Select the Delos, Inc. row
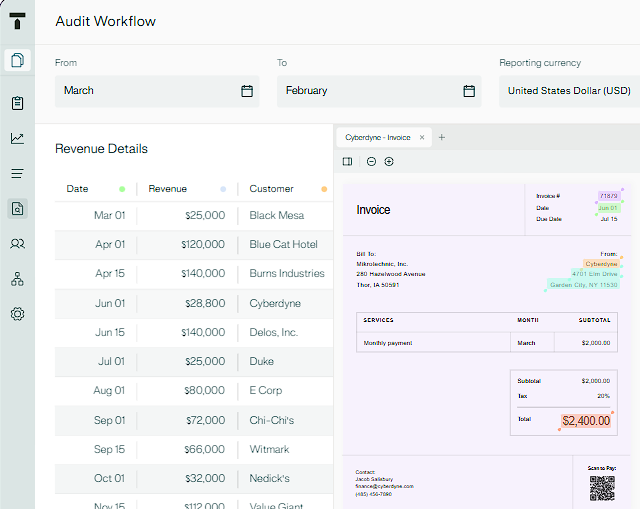Image resolution: width=641 pixels, height=509 pixels. pos(194,332)
